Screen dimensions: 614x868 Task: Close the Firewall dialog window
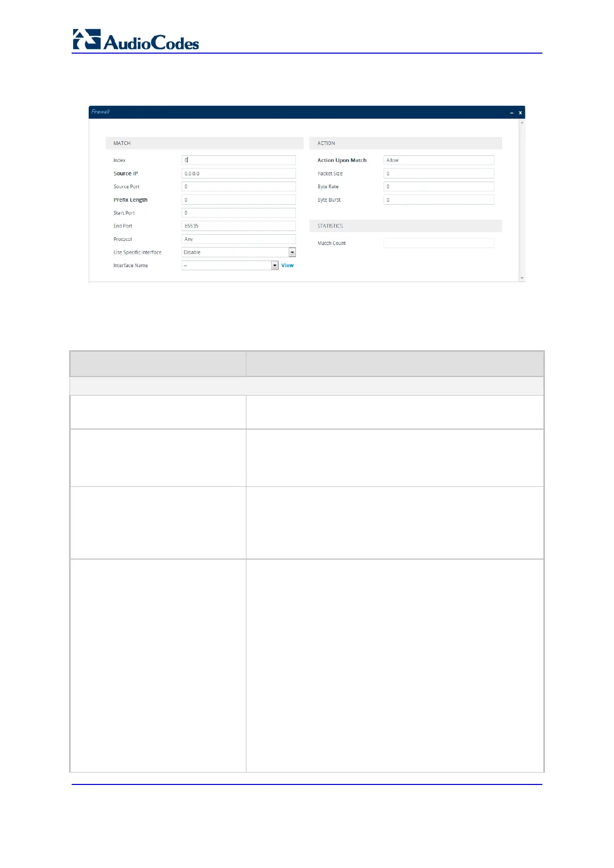coord(520,112)
